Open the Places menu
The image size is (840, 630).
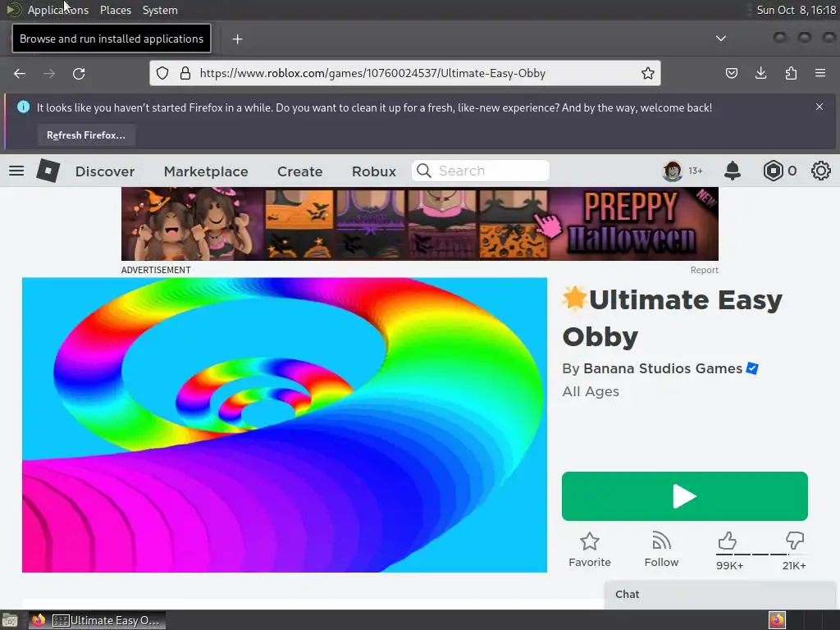pos(116,10)
